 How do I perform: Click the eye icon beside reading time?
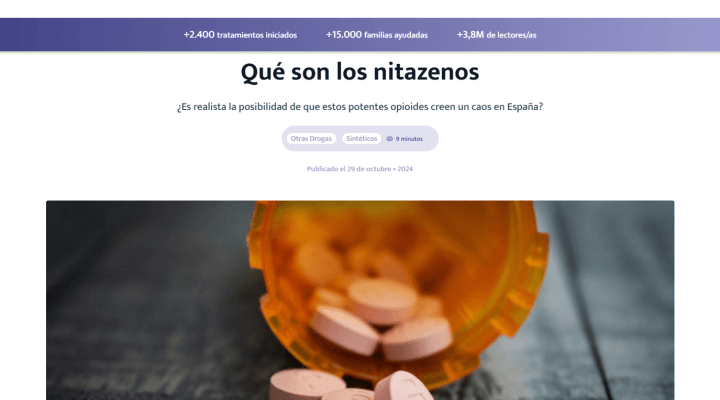pos(389,139)
